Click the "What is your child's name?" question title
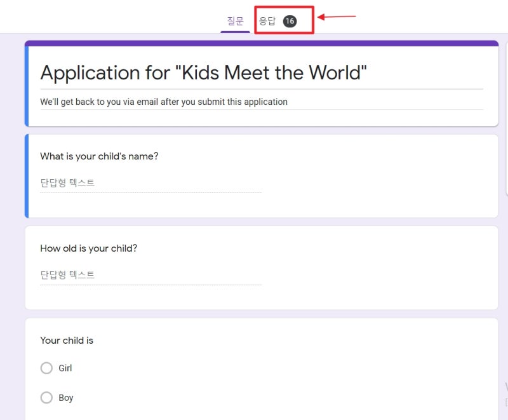The width and height of the screenshot is (508, 420). pos(99,156)
